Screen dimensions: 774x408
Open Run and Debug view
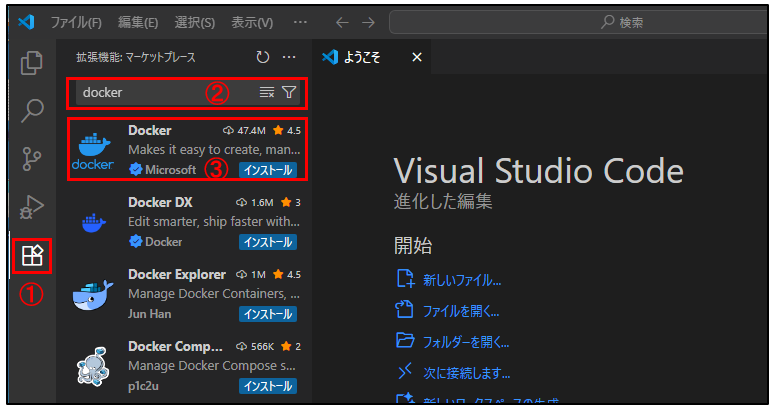point(32,207)
